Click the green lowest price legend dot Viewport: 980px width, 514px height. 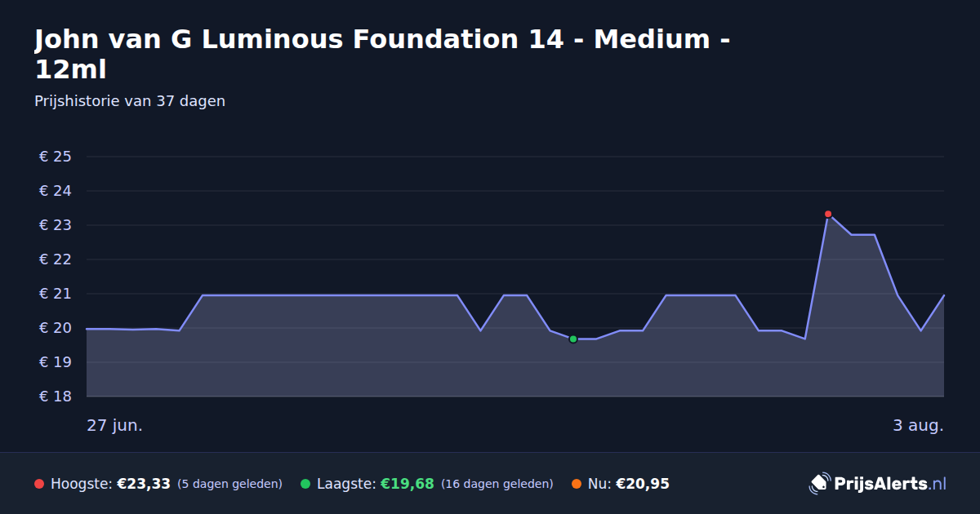(x=305, y=484)
